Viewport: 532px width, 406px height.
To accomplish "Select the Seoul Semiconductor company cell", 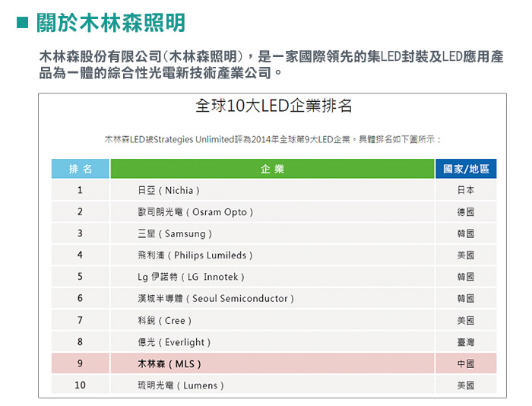I will click(x=272, y=299).
